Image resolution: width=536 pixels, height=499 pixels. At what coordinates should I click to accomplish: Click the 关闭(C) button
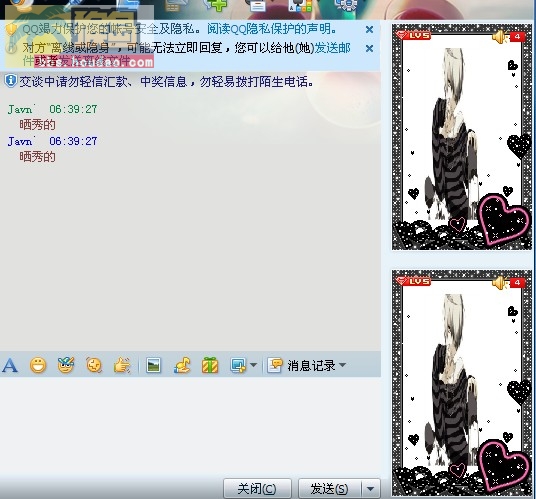pyautogui.click(x=257, y=489)
